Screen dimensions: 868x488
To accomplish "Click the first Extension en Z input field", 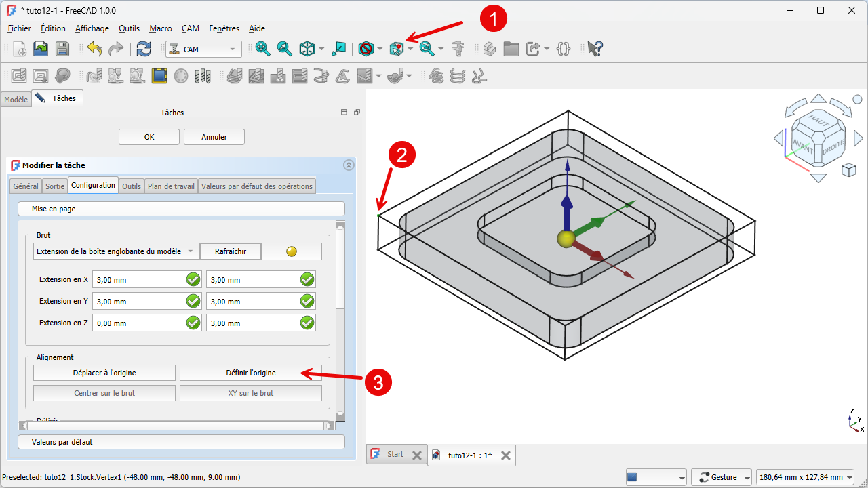I will pos(139,323).
